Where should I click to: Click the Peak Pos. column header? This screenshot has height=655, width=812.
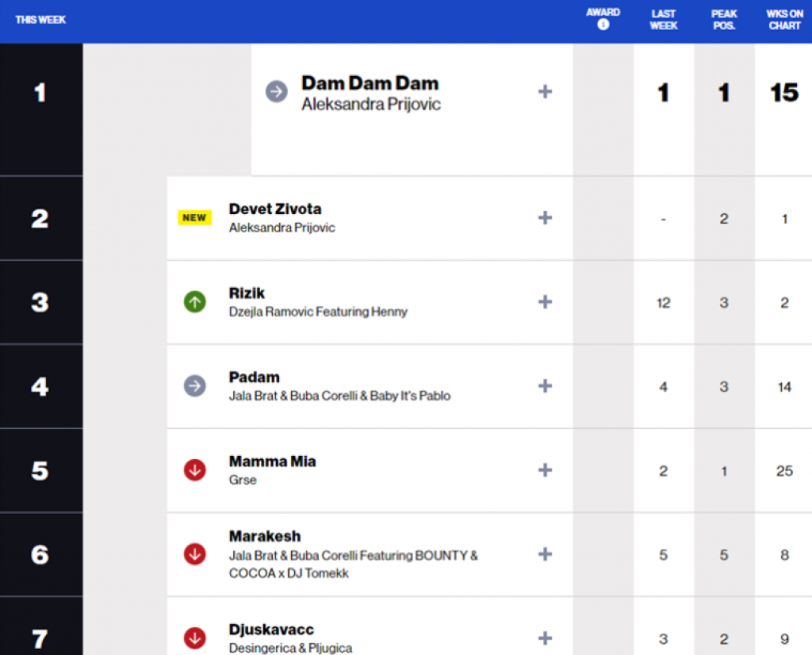pos(724,20)
